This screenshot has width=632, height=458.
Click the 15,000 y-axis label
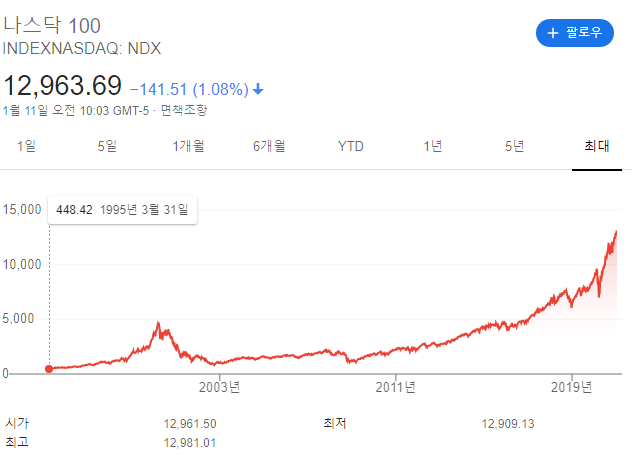tap(22, 210)
